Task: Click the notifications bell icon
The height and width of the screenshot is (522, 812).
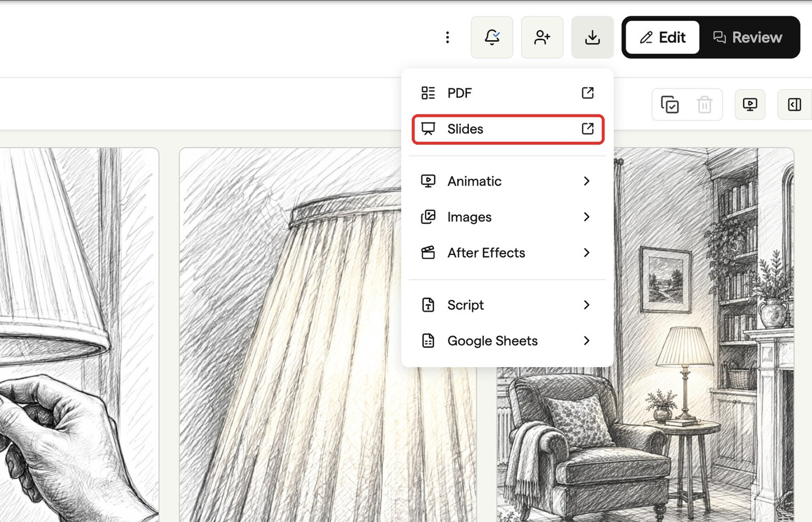Action: click(492, 37)
